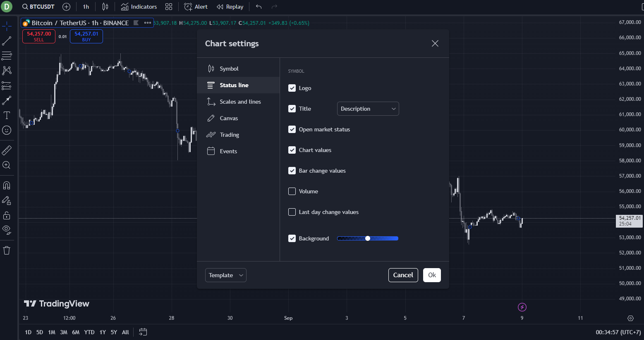This screenshot has height=340, width=644.
Task: Open the layout setup grid icon
Action: click(x=169, y=7)
